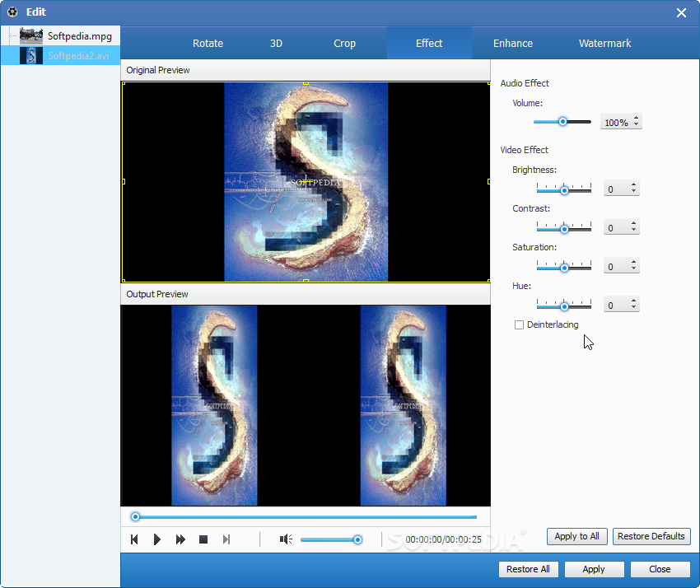Select Softpedia.mpg file name in list
700x588 pixels.
pos(80,36)
